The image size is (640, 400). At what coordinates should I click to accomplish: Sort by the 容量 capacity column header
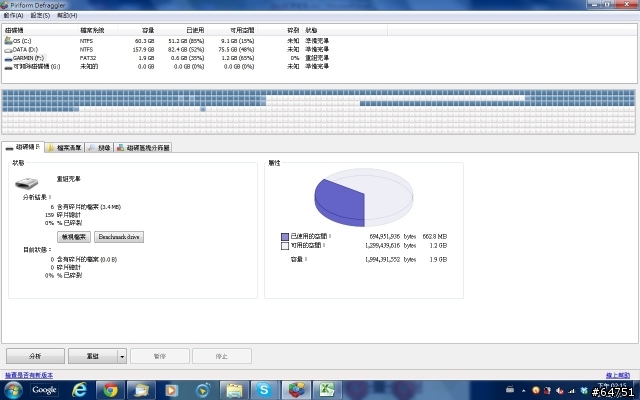click(x=137, y=30)
